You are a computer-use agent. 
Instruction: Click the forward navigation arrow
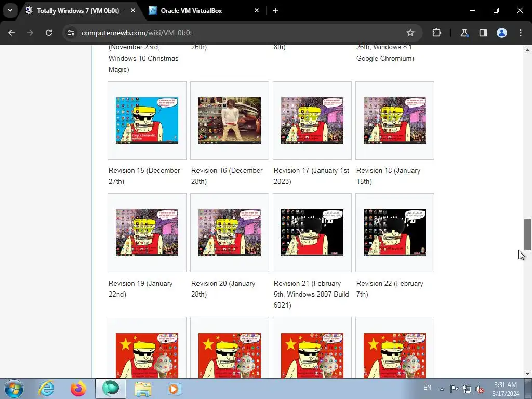click(x=30, y=33)
